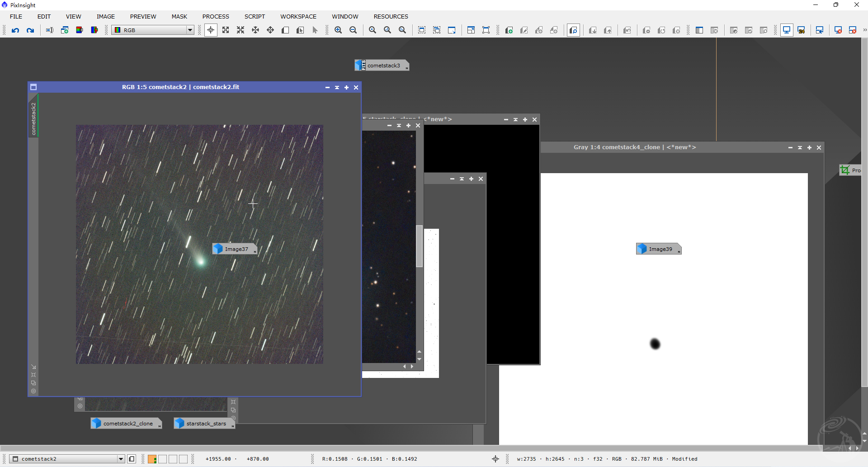Click the Redo arrow in the toolbar
Image resolution: width=868 pixels, height=467 pixels.
point(30,30)
